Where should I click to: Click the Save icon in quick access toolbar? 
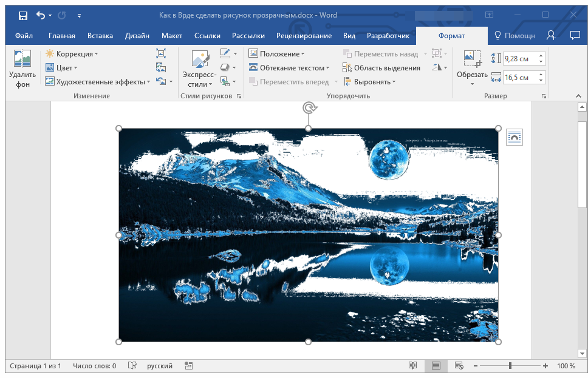coord(22,15)
